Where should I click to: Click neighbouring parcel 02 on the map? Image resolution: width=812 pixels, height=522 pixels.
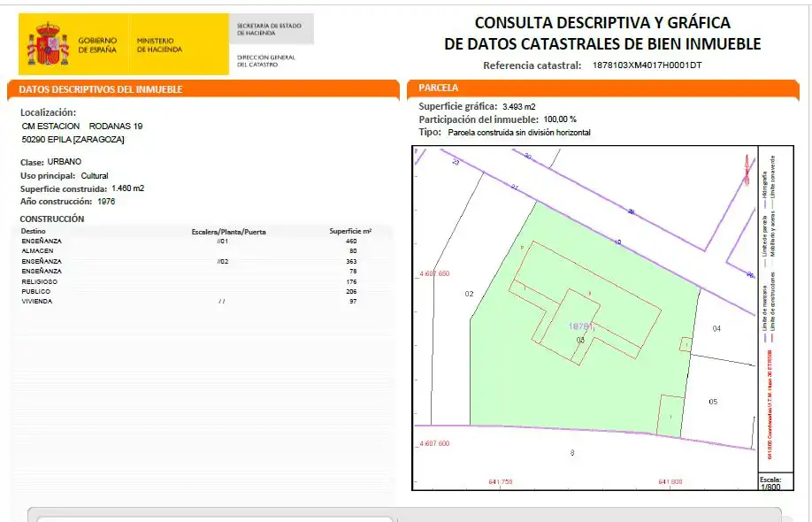pos(469,294)
